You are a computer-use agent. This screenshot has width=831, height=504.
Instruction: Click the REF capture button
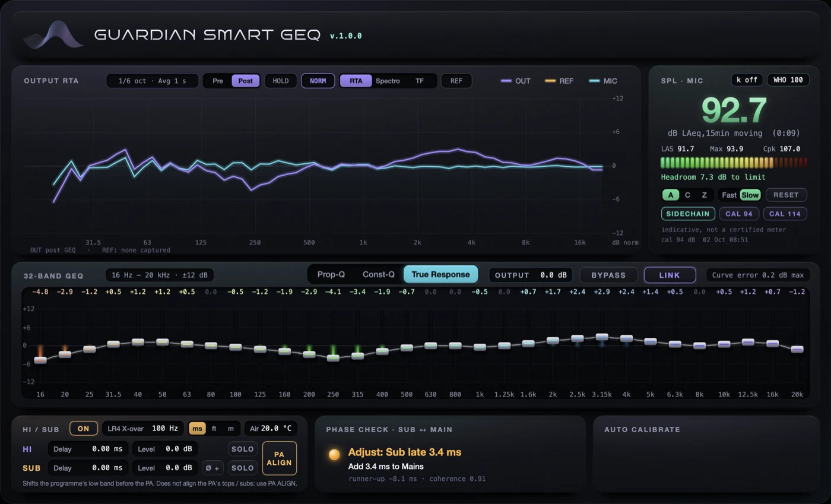click(456, 81)
